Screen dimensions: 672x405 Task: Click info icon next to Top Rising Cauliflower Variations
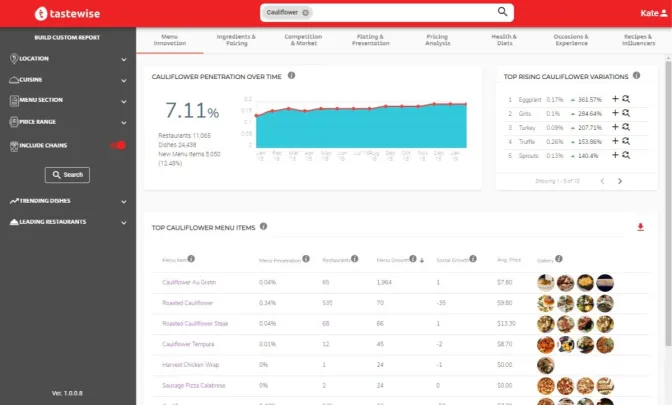pyautogui.click(x=636, y=75)
